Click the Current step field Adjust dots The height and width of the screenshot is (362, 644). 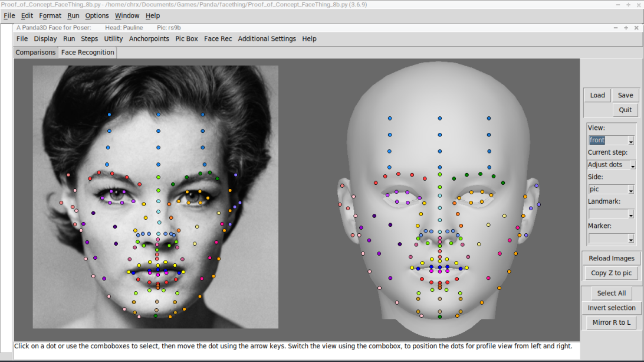[x=608, y=165]
